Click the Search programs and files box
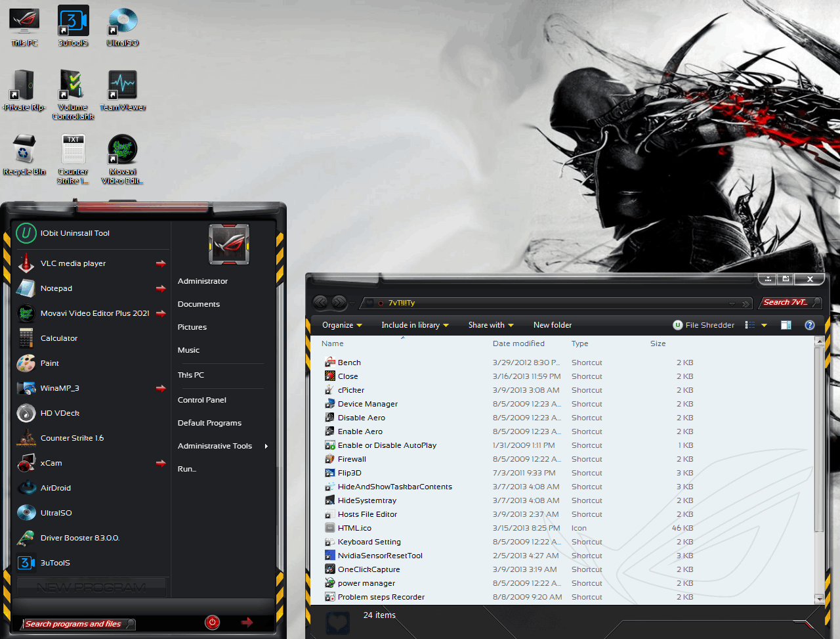Screen dimensions: 840x639 (79, 624)
